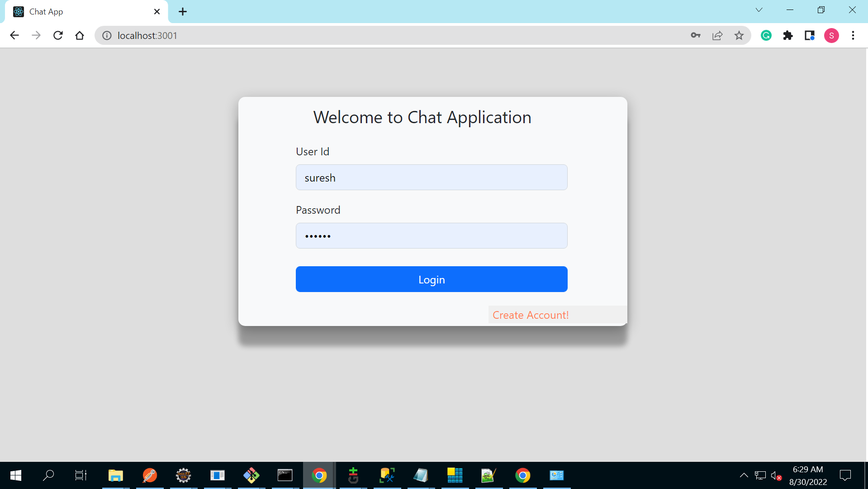The height and width of the screenshot is (489, 868).
Task: Click the Windows Start button
Action: (x=15, y=475)
